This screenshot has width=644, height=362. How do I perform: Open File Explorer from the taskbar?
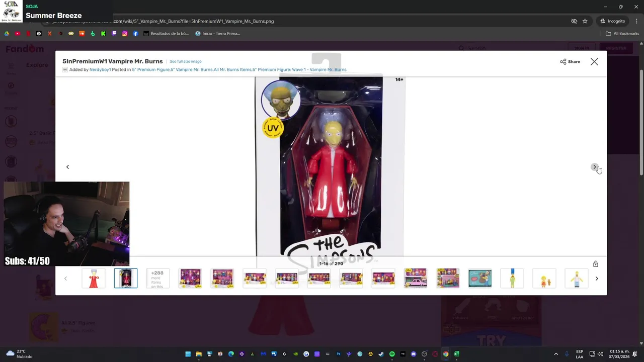pyautogui.click(x=199, y=354)
